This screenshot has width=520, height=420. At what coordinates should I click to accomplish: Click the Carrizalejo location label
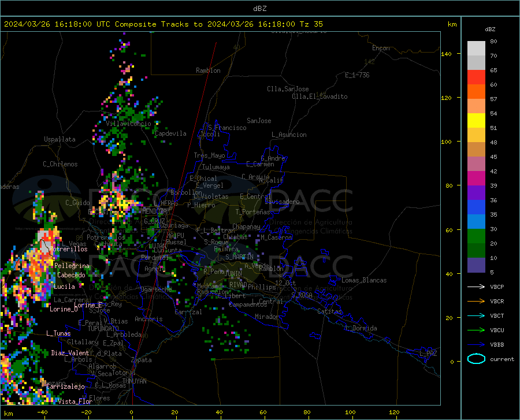point(65,386)
